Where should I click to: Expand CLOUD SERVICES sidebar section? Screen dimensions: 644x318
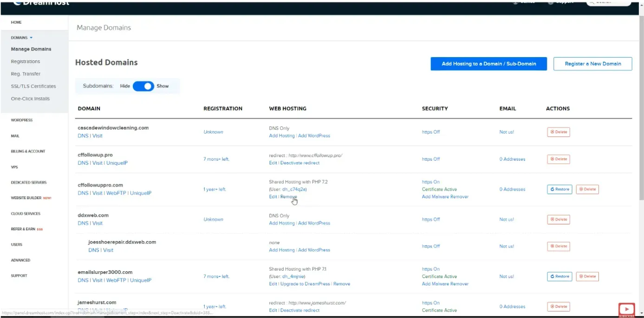tap(26, 214)
